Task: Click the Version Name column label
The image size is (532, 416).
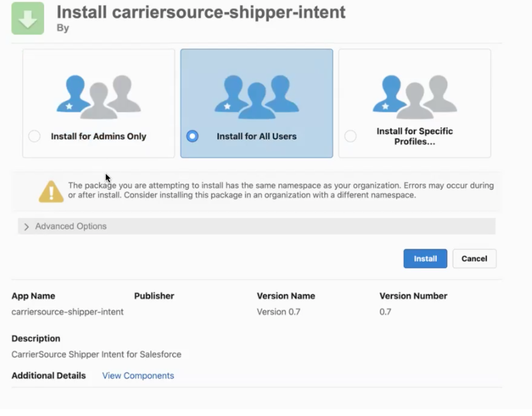Action: [286, 296]
